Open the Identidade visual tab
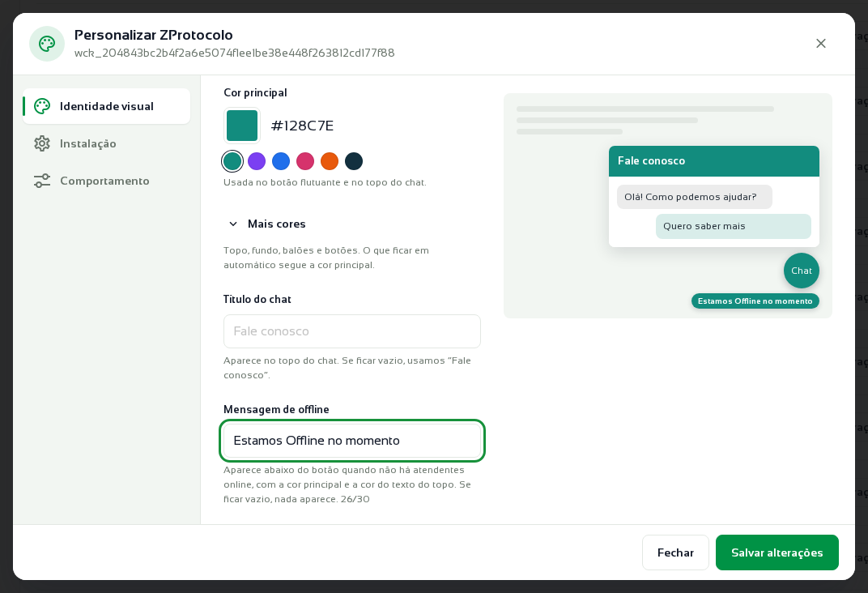This screenshot has width=868, height=593. pyautogui.click(x=106, y=106)
